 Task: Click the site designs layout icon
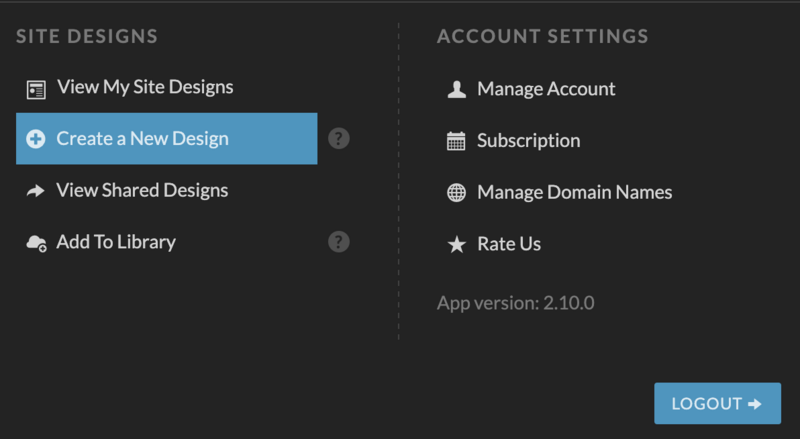36,90
